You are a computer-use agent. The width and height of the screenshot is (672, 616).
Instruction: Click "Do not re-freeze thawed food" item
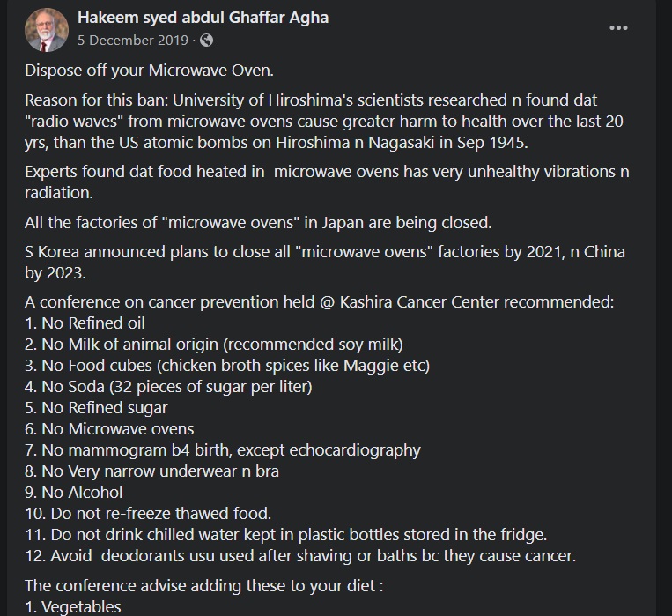(x=148, y=513)
